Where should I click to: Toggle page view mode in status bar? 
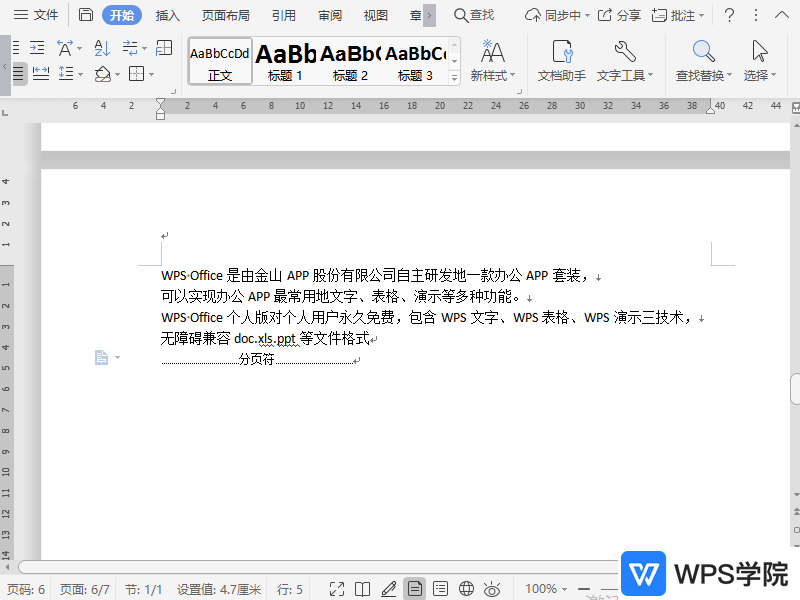click(x=414, y=589)
